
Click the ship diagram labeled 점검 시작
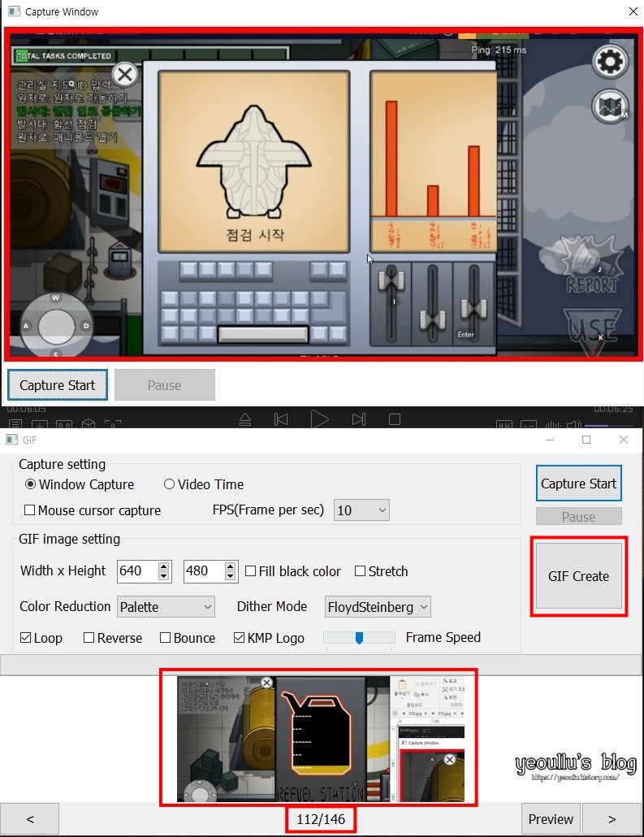254,162
